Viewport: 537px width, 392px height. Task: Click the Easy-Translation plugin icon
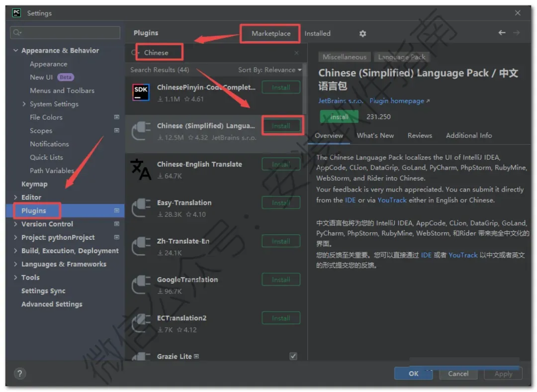(141, 208)
